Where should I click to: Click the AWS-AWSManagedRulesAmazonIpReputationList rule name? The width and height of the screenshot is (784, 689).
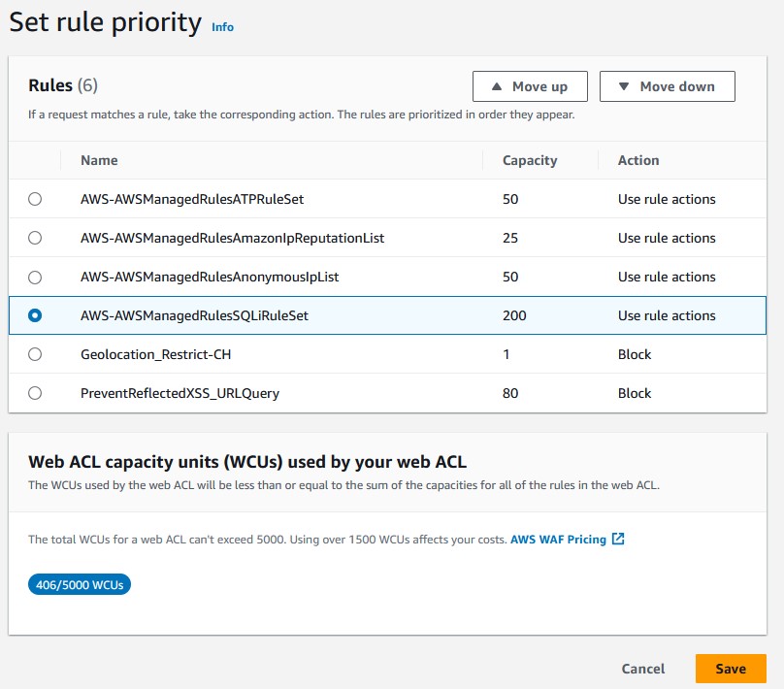pyautogui.click(x=232, y=238)
